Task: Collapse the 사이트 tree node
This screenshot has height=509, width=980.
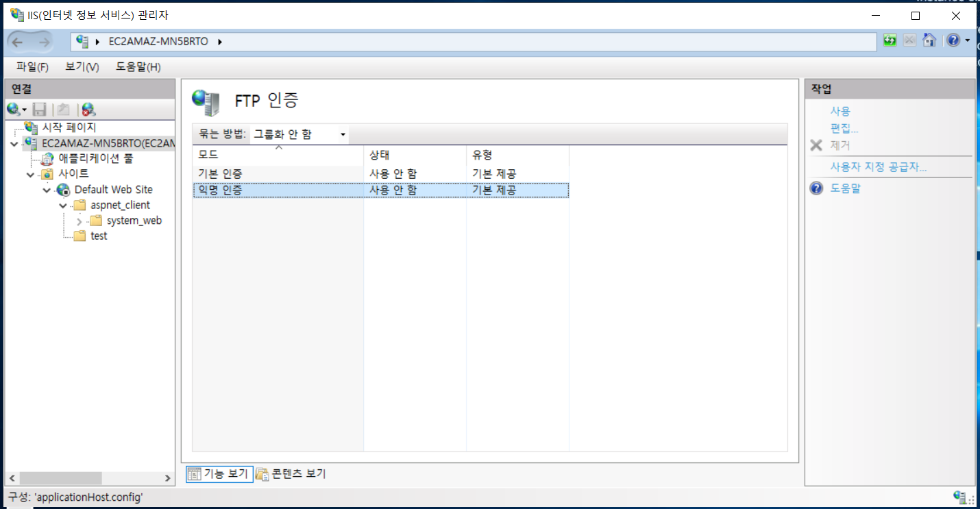Action: [x=31, y=175]
